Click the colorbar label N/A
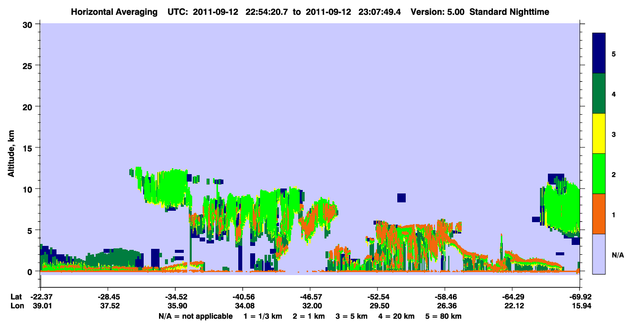644x330 pixels. [618, 255]
